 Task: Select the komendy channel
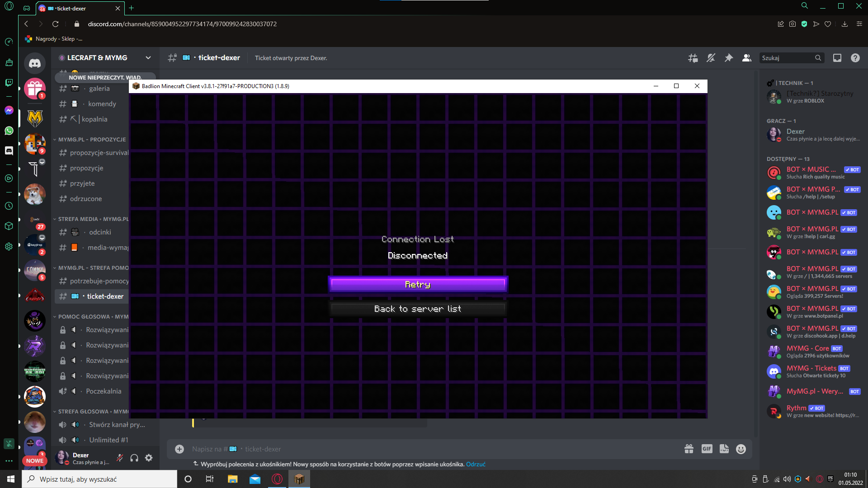102,104
